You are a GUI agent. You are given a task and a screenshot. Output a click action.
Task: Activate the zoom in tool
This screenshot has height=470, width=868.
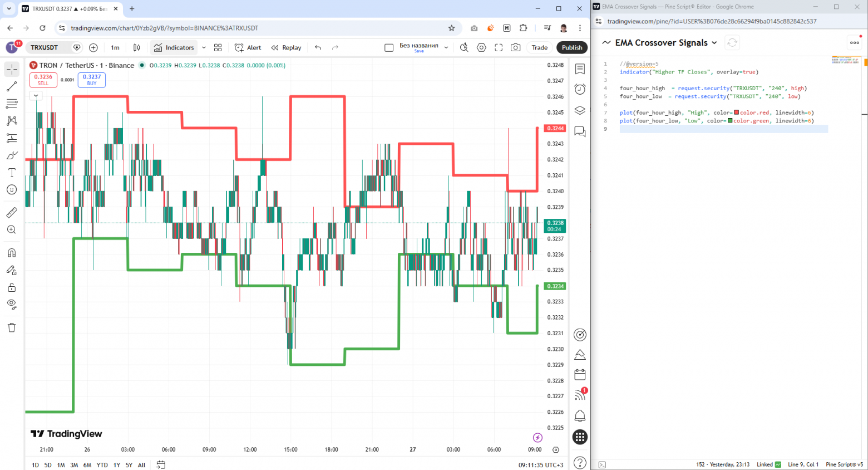(x=12, y=229)
